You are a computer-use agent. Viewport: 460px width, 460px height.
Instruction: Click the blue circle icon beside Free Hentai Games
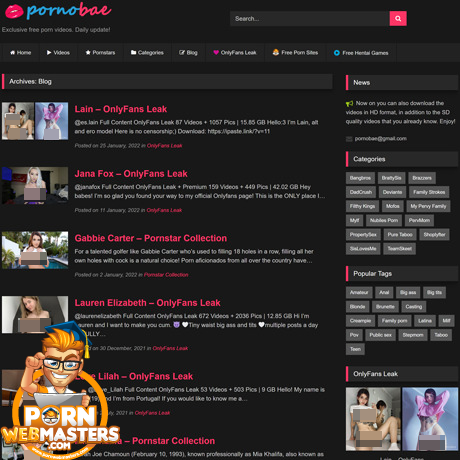(337, 53)
